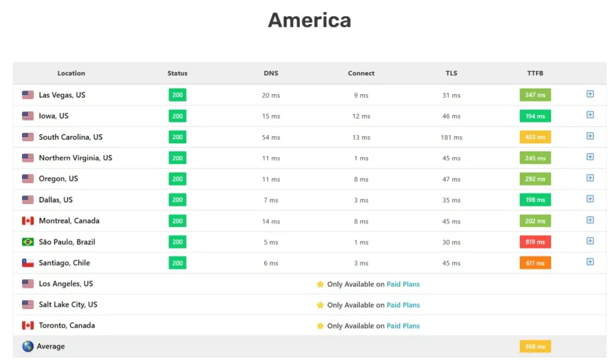
Task: Click the US flag beside Iowa
Action: (x=28, y=116)
